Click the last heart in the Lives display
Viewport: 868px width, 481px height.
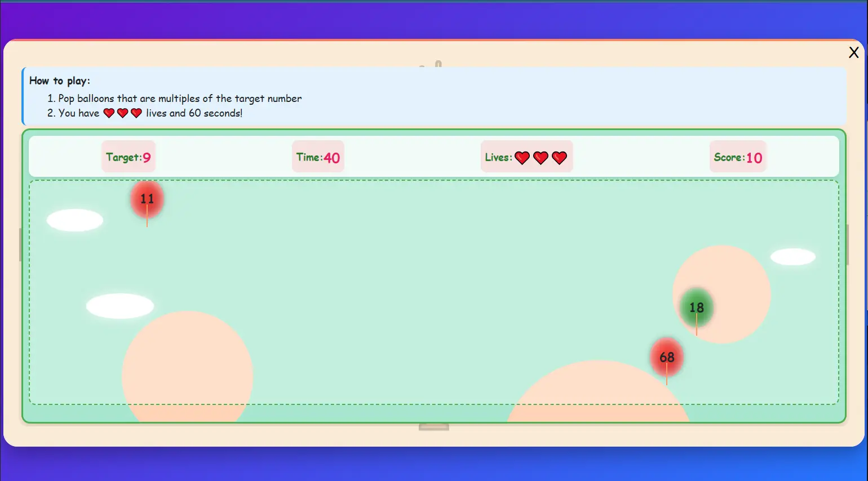(559, 158)
